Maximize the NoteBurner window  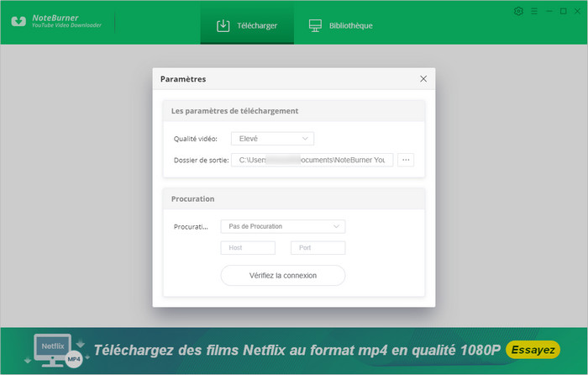pyautogui.click(x=564, y=11)
